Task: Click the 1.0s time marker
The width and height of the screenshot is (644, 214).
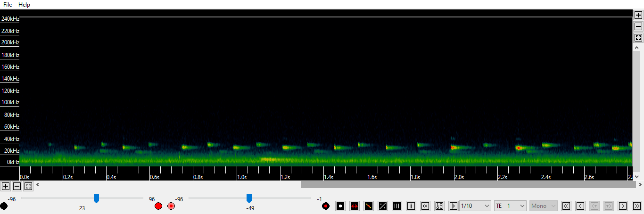Action: 242,177
